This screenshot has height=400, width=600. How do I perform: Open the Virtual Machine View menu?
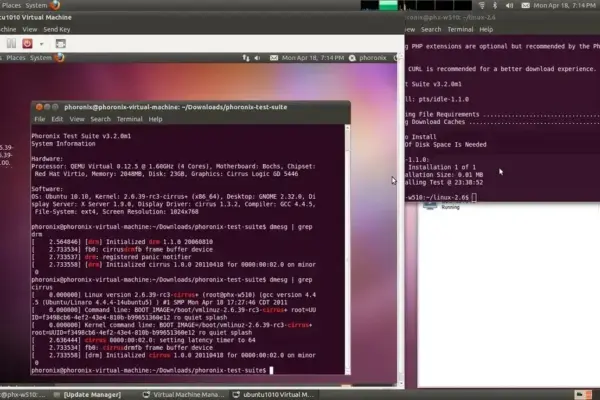tap(29, 29)
